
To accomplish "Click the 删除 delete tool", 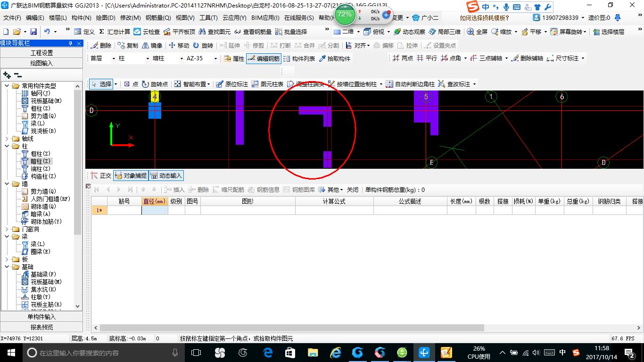I will click(x=101, y=46).
